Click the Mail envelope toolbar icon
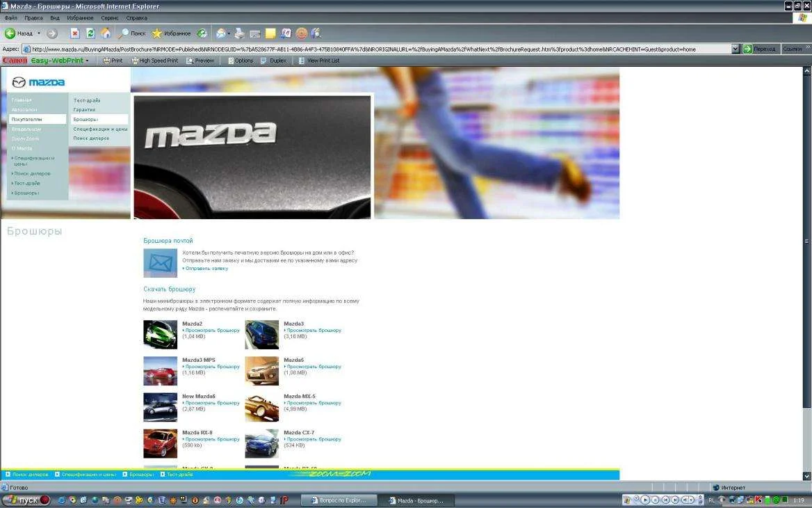This screenshot has width=812, height=508. tap(220, 33)
